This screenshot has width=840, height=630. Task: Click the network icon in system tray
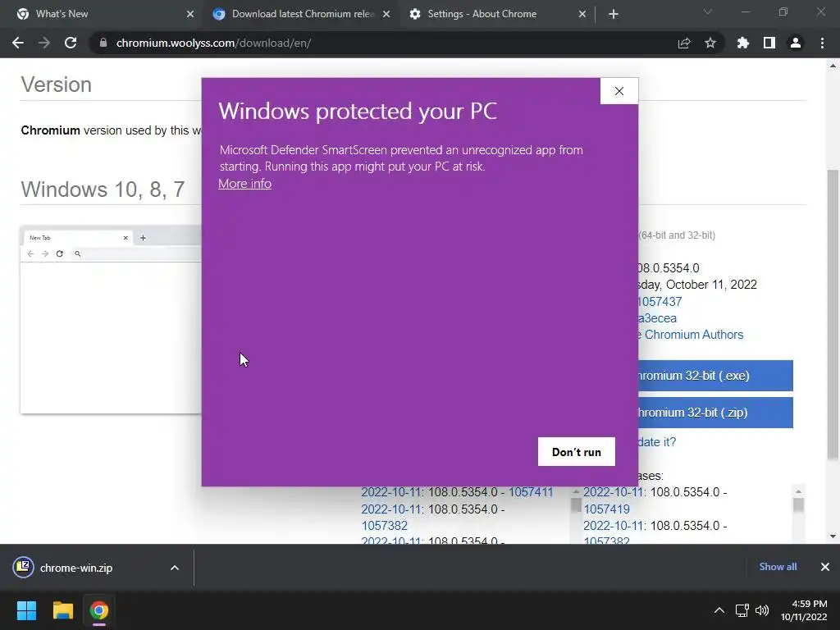pyautogui.click(x=742, y=610)
